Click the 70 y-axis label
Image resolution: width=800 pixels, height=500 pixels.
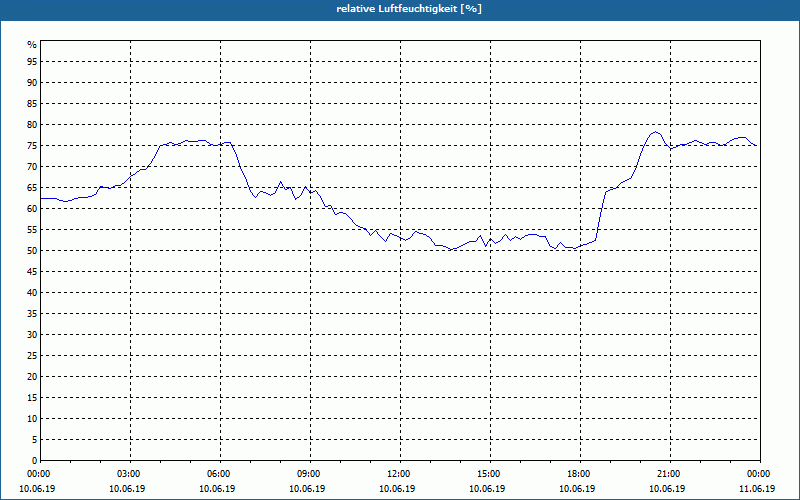coord(32,166)
